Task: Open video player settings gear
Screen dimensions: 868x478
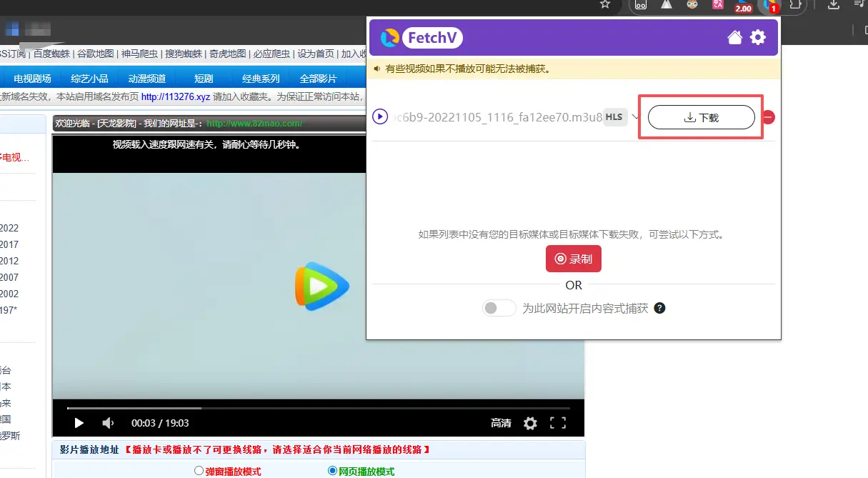Action: [530, 423]
